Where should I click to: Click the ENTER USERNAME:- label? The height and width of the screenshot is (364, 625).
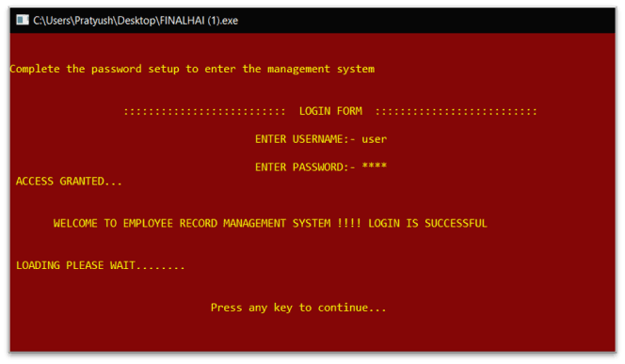pyautogui.click(x=305, y=139)
